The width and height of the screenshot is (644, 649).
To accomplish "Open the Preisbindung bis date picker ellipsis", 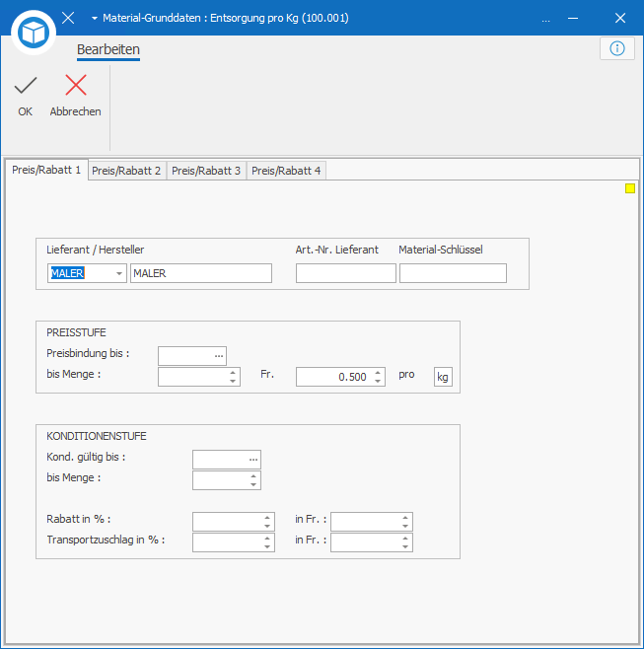I will 219,356.
